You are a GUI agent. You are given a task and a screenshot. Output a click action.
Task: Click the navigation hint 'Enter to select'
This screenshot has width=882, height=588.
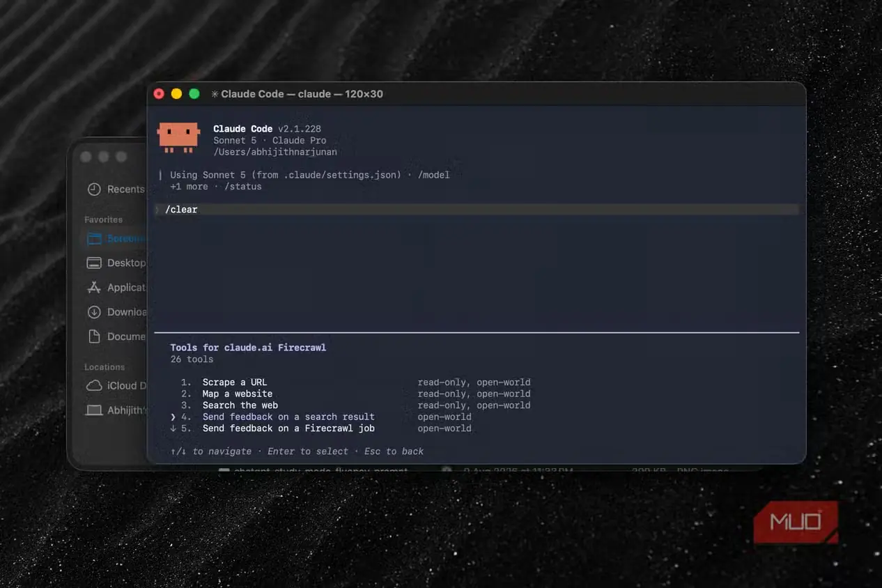[308, 451]
